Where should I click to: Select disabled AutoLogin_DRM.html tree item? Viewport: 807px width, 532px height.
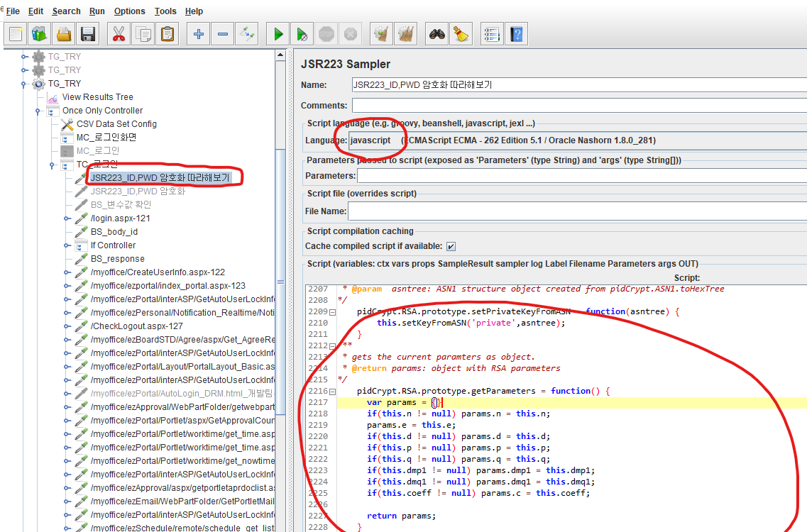click(x=182, y=394)
